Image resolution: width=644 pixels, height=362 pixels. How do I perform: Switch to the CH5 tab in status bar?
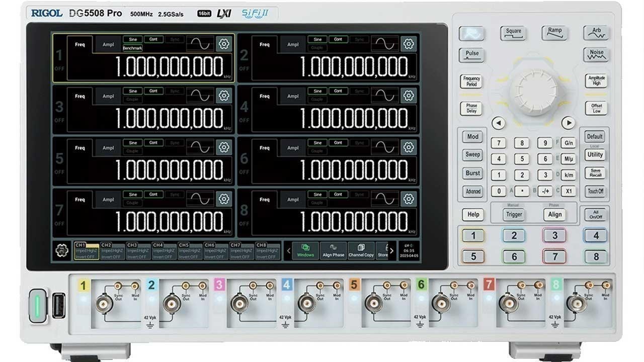click(x=190, y=251)
